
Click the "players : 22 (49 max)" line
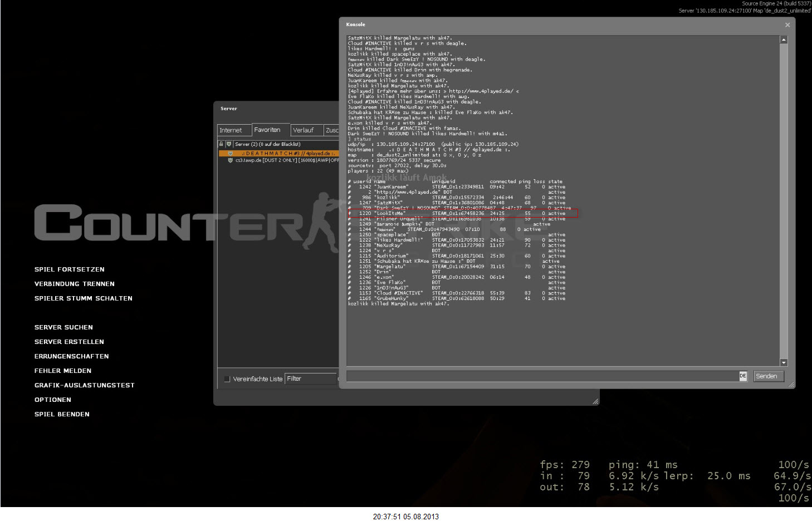click(x=378, y=171)
